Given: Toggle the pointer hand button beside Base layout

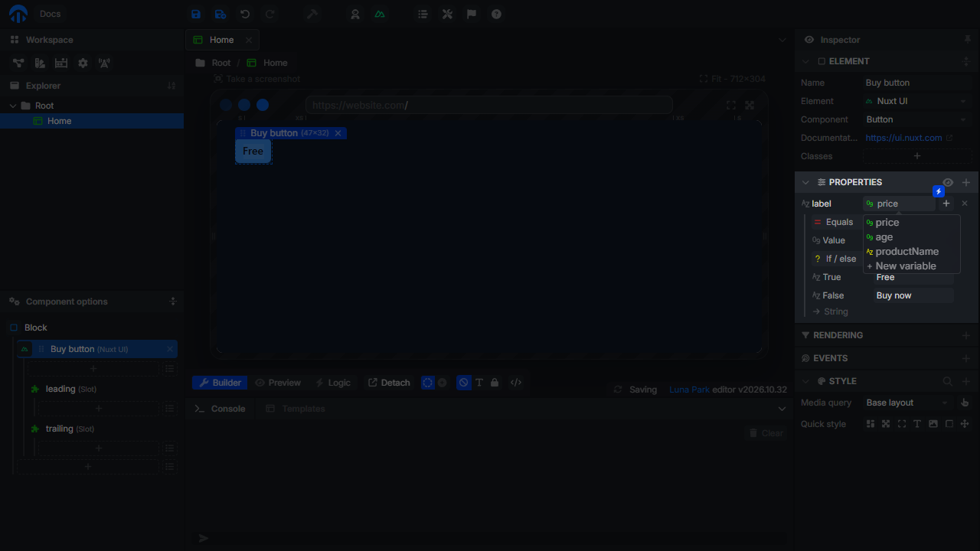Looking at the screenshot, I should [x=965, y=403].
